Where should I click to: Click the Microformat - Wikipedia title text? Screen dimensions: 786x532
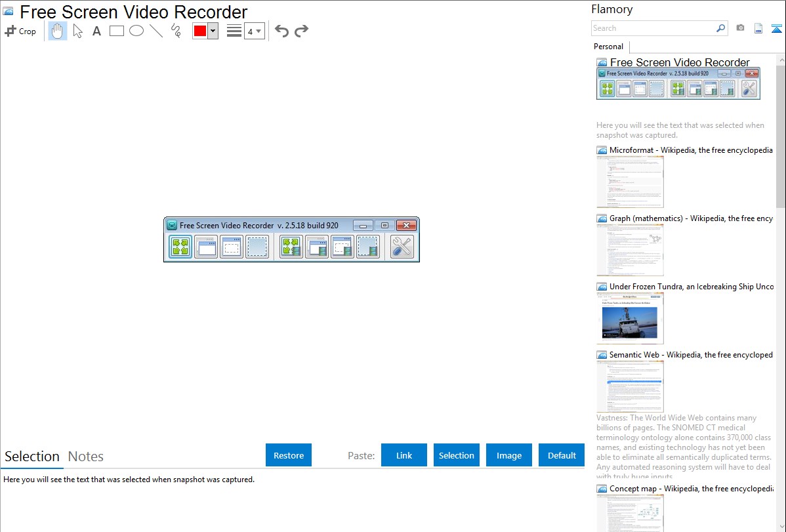click(x=691, y=150)
